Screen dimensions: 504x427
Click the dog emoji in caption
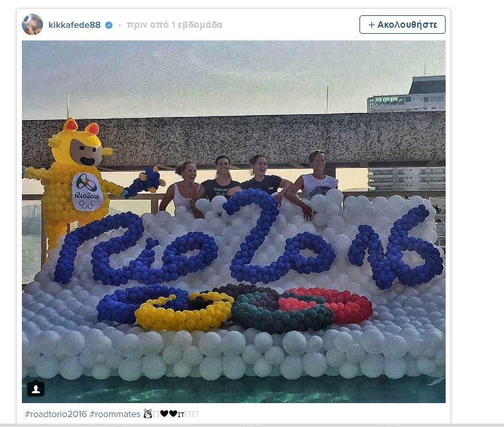tap(148, 414)
